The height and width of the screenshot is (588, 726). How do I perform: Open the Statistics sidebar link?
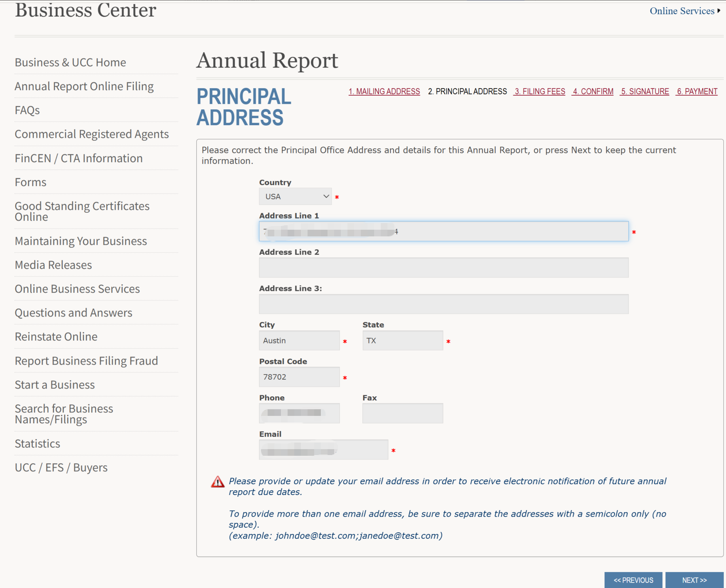37,444
